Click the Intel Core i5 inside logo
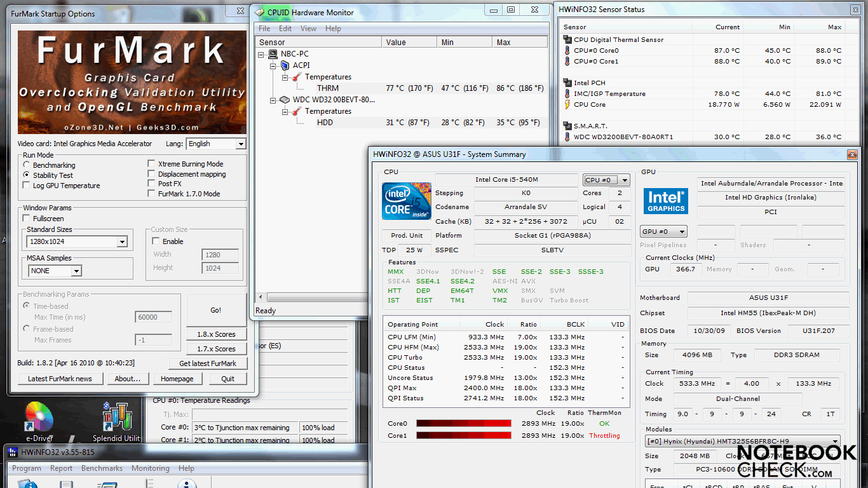This screenshot has height=488, width=868. pyautogui.click(x=407, y=201)
